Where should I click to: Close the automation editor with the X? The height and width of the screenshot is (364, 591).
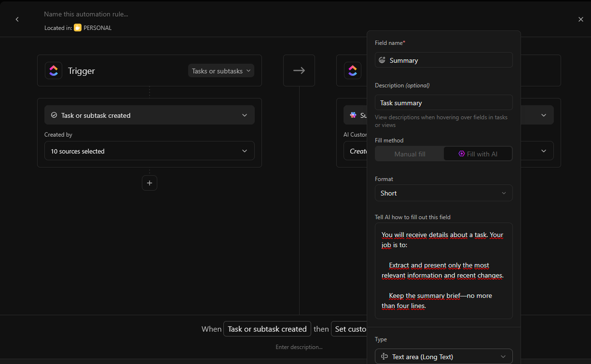[x=581, y=19]
